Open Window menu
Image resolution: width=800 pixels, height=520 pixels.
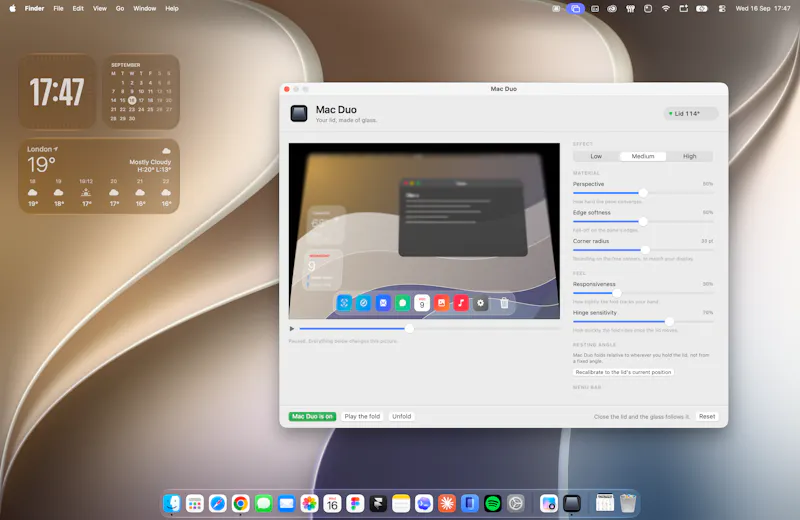pos(144,8)
